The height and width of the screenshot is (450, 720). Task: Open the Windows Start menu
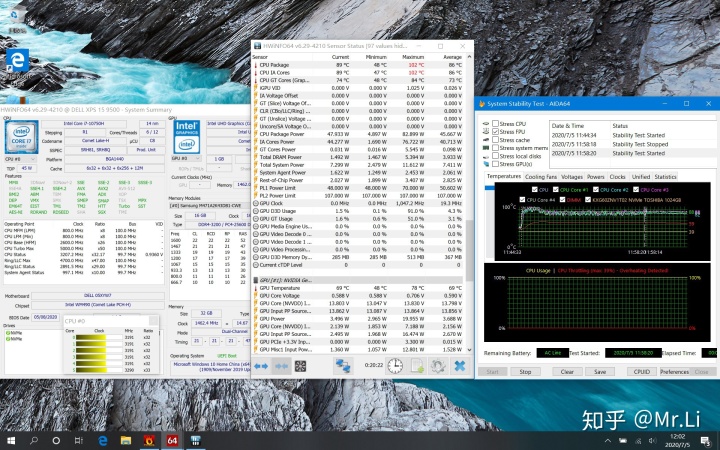tap(11, 441)
